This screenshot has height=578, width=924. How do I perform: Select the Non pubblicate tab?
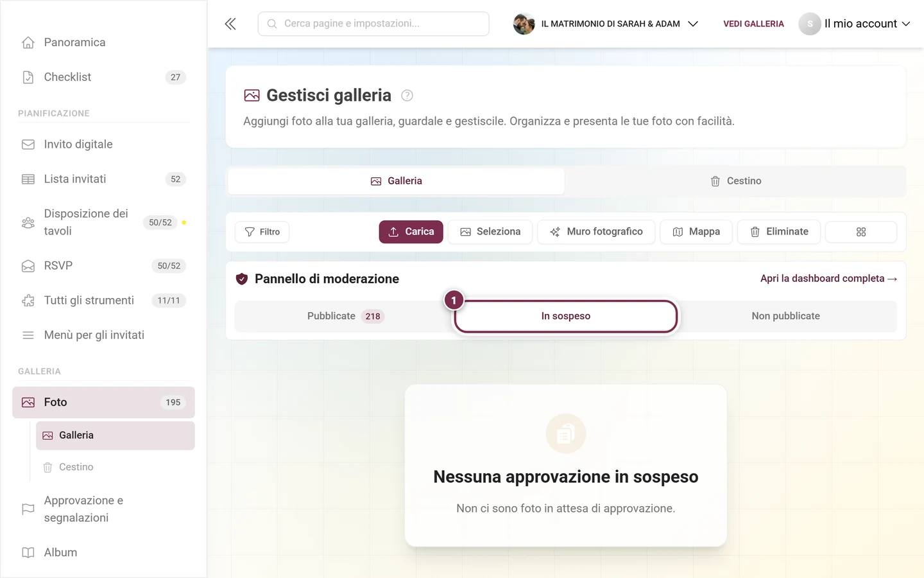tap(786, 316)
